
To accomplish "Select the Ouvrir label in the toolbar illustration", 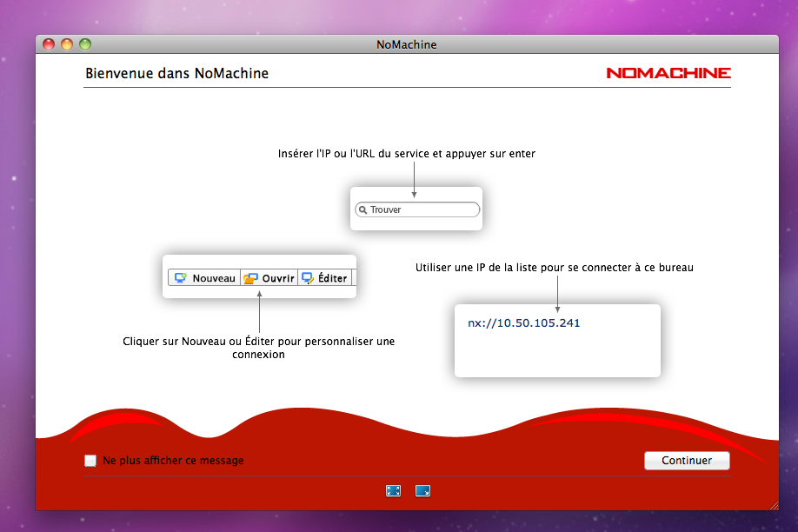I will click(278, 278).
